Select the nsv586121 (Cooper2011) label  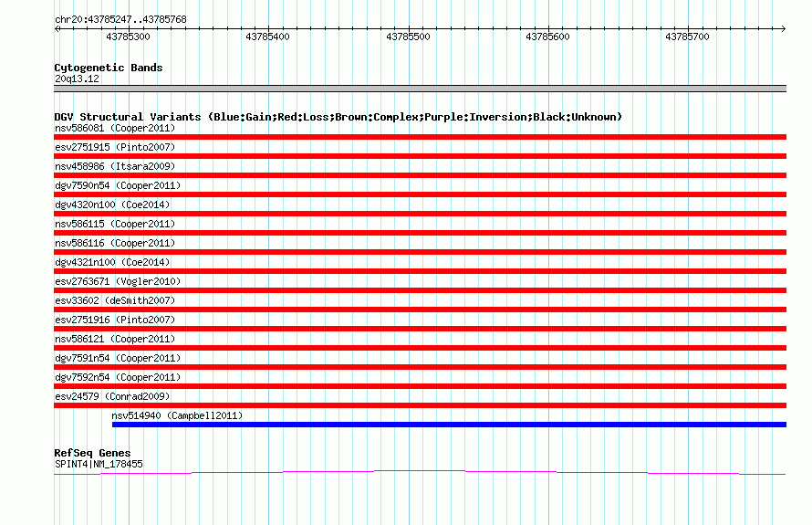tap(115, 339)
